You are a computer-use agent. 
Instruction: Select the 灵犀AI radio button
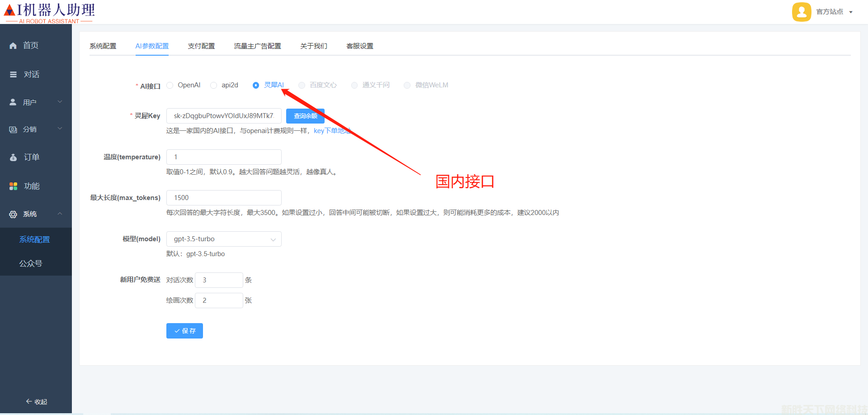click(x=256, y=86)
